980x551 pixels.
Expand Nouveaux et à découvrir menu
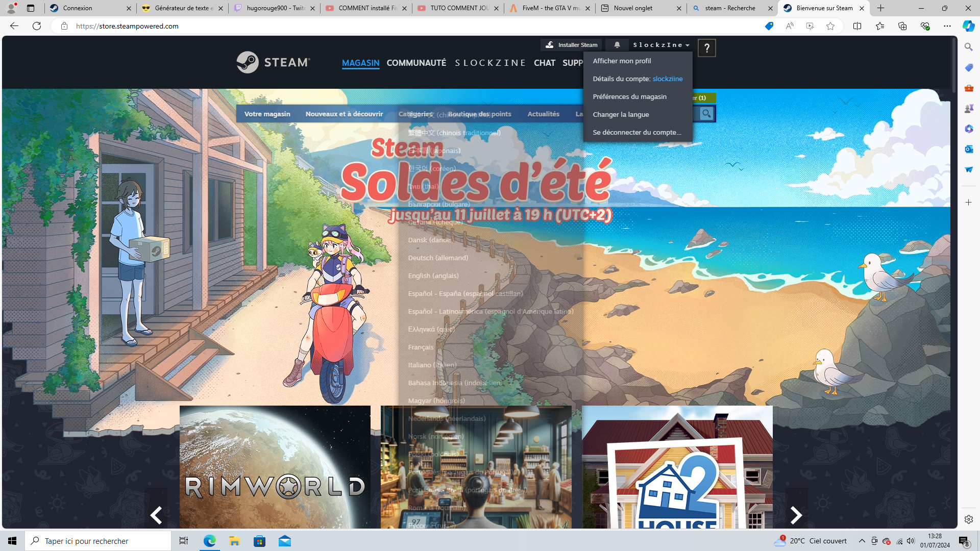point(344,114)
